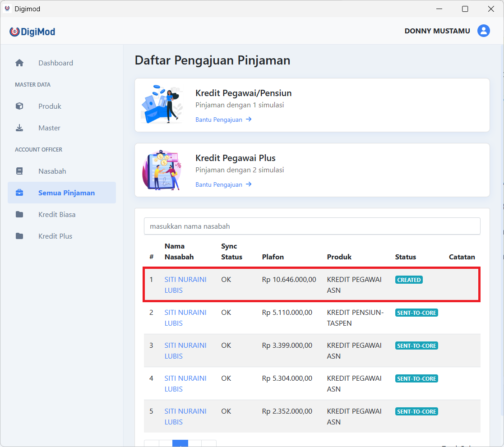Click the Dashboard home icon
Image resolution: width=504 pixels, height=447 pixels.
tap(19, 63)
